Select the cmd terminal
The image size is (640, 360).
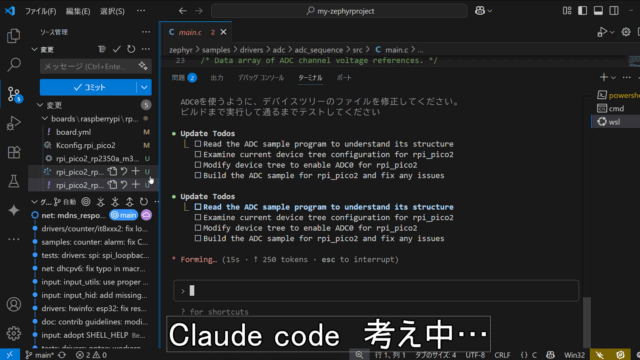click(616, 109)
